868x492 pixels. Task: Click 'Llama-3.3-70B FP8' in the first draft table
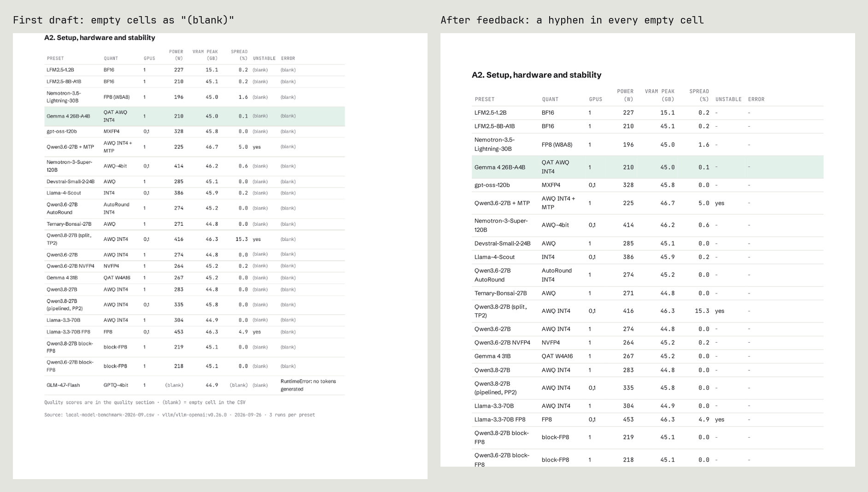click(x=68, y=332)
